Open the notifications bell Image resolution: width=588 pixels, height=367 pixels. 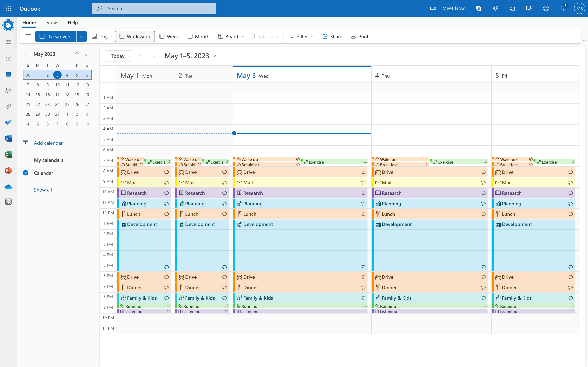click(563, 8)
